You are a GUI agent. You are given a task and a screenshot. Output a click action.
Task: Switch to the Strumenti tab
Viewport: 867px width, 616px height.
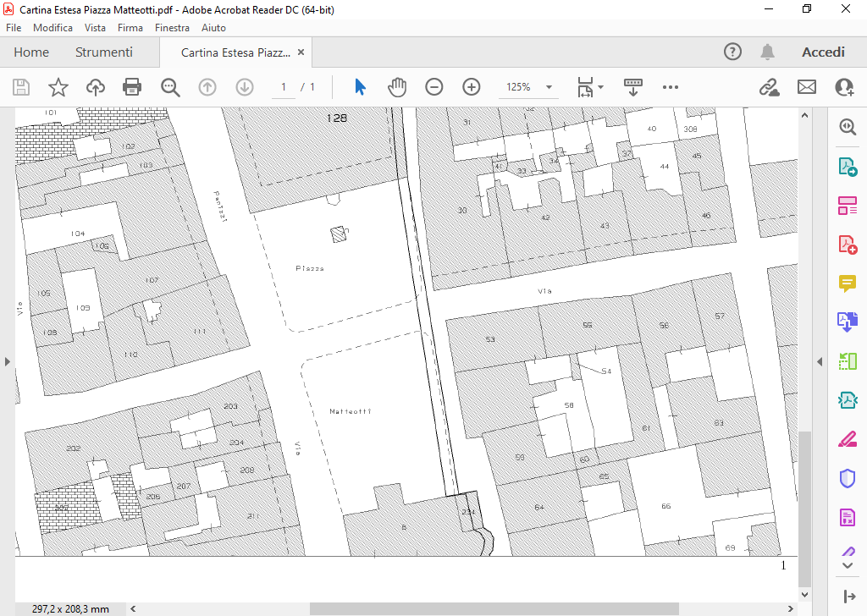(x=104, y=52)
